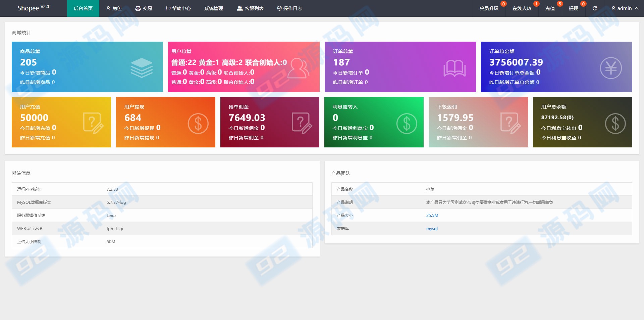Screen dimensions: 644x320
Task: Expand the admin user dropdown
Action: pyautogui.click(x=625, y=8)
